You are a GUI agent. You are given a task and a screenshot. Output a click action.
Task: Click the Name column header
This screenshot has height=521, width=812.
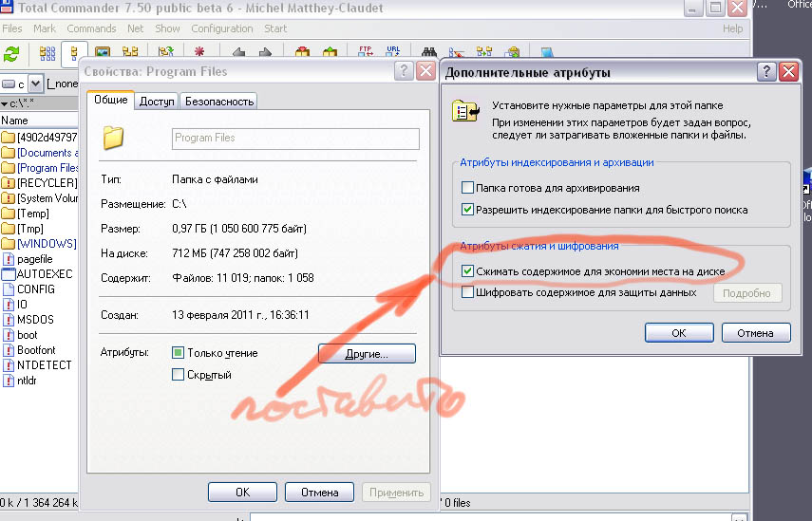[39, 120]
